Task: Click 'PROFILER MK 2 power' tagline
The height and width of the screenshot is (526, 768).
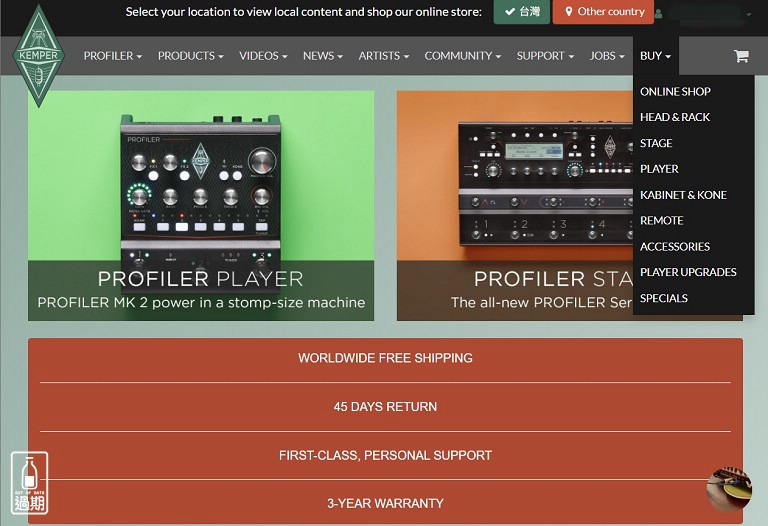Action: click(201, 303)
